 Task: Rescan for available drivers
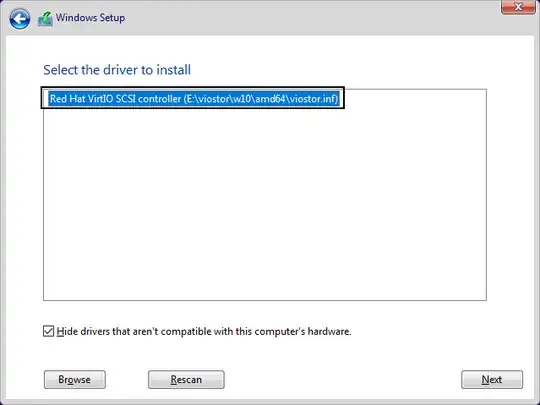(186, 380)
